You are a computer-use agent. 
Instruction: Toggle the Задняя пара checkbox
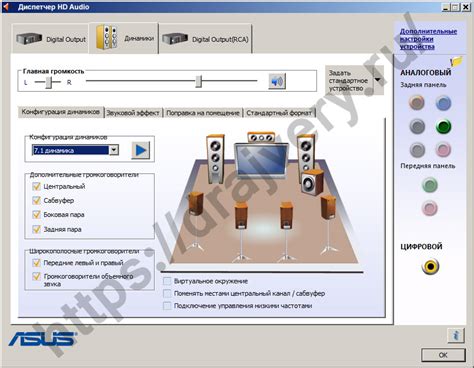[36, 229]
